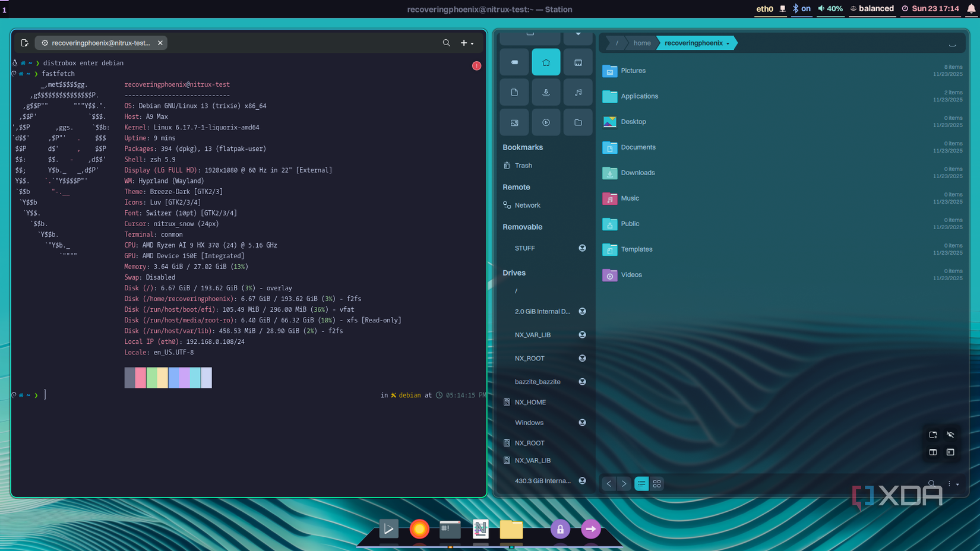Select the Music shortcut icon in the sidebar grid

click(x=578, y=92)
